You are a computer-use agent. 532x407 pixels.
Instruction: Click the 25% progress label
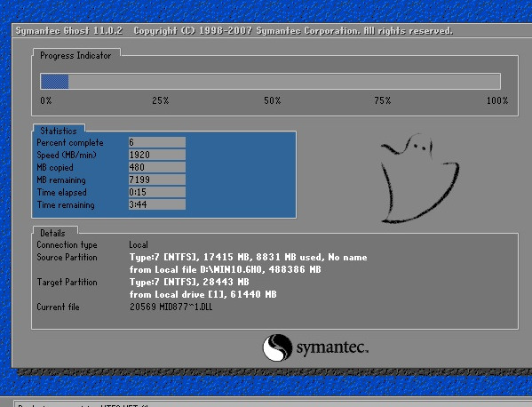pyautogui.click(x=160, y=100)
